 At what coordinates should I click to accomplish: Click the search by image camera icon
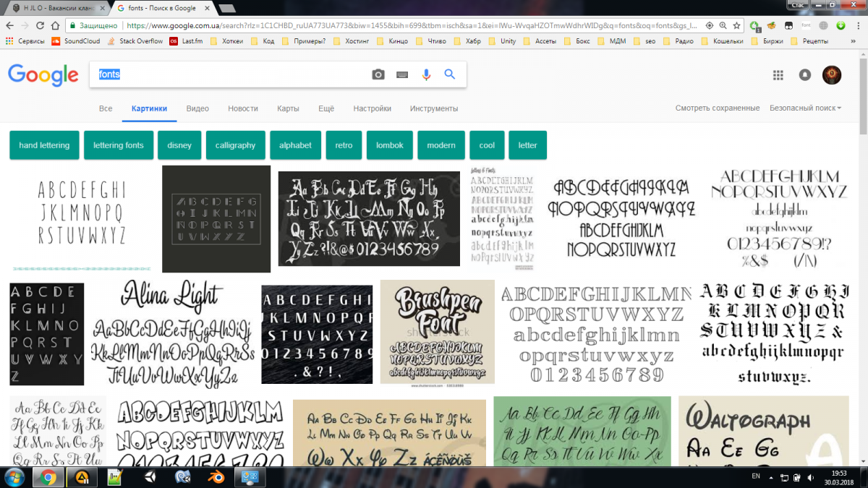pos(378,74)
